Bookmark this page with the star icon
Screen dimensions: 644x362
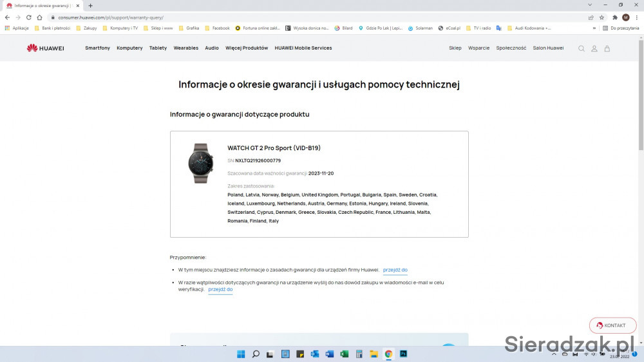[601, 17]
